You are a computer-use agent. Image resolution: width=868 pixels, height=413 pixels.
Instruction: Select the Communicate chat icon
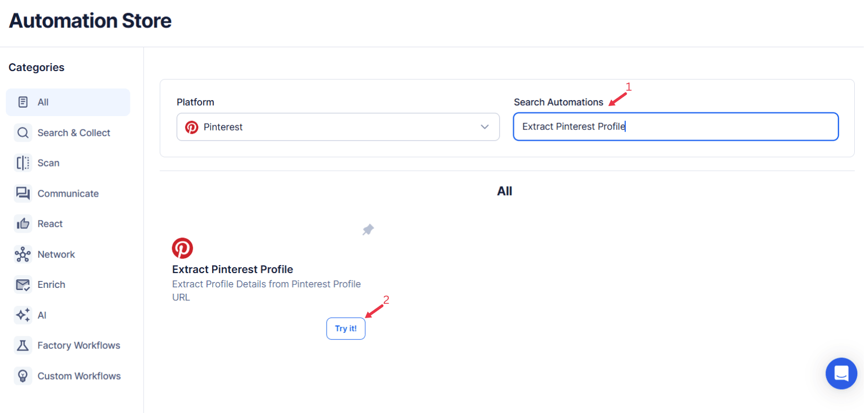(23, 193)
